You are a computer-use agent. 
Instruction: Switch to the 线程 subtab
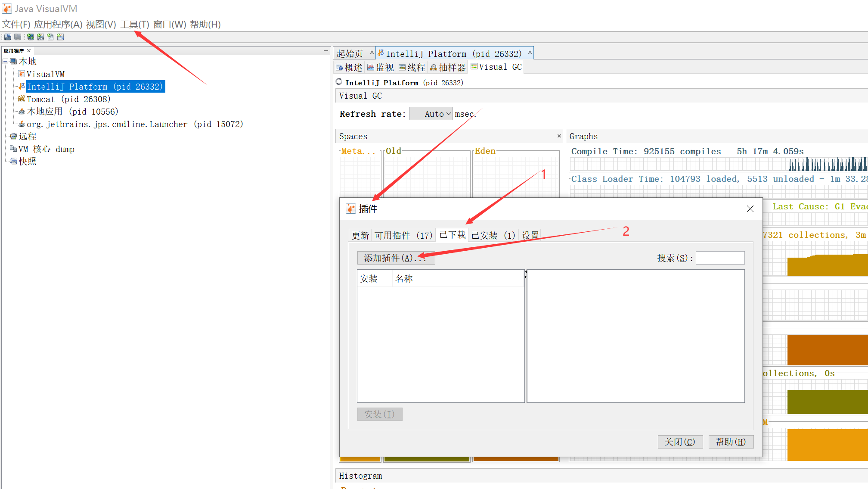tap(412, 68)
